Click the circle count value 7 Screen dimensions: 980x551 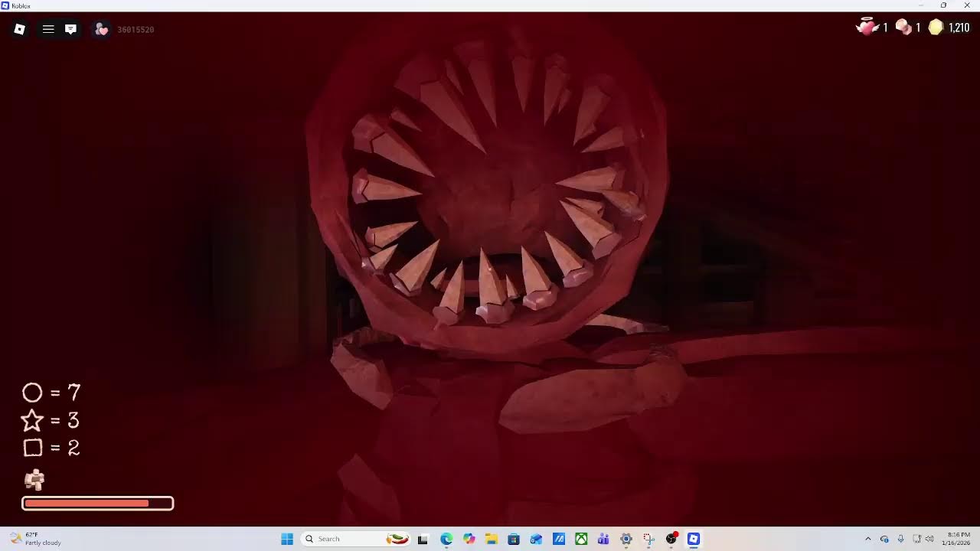click(73, 393)
